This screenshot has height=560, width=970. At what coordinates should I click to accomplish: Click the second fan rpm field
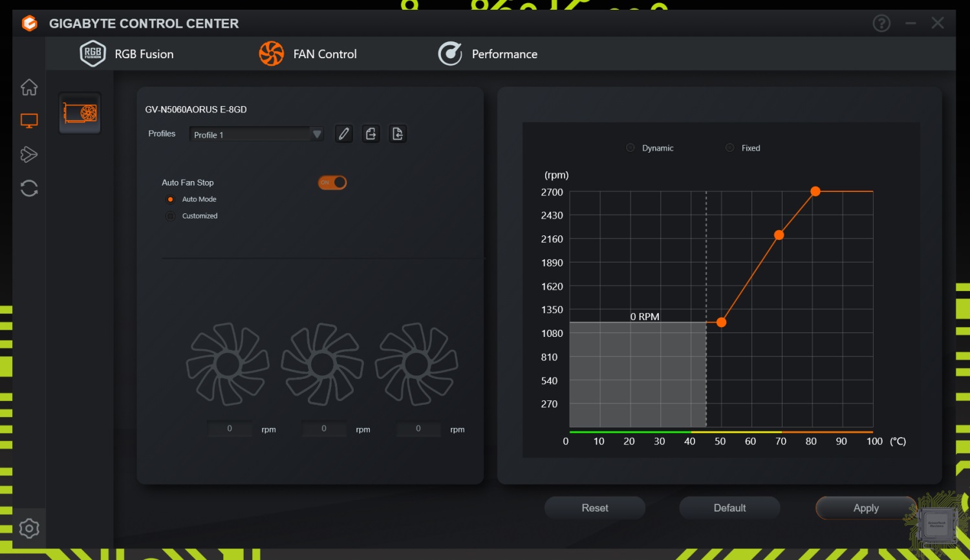click(324, 429)
